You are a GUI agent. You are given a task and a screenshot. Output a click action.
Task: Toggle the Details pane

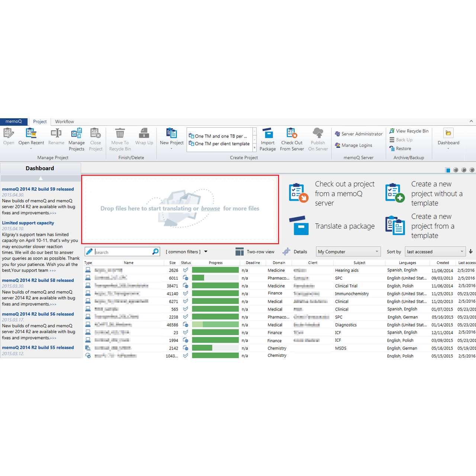click(x=295, y=251)
